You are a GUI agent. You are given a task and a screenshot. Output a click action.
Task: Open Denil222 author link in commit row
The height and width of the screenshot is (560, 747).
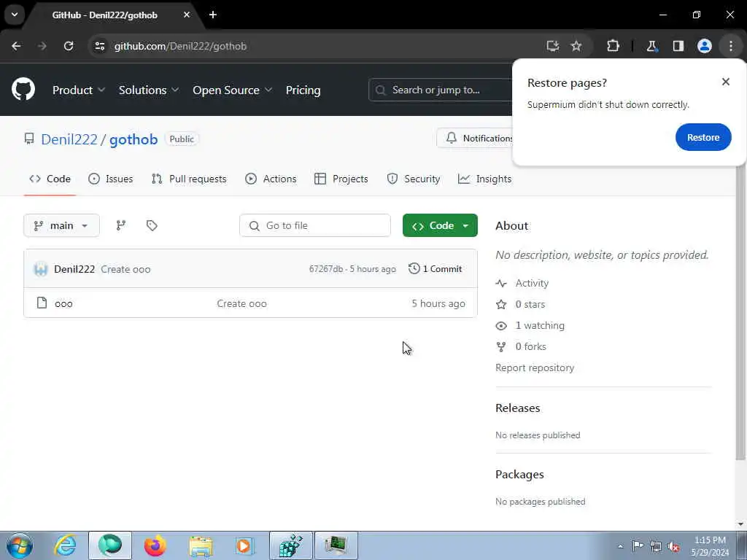[74, 269]
